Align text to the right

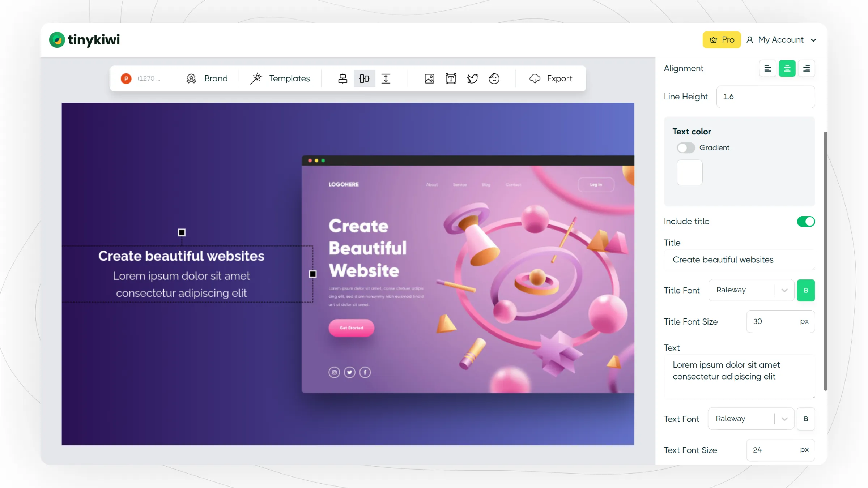pyautogui.click(x=807, y=68)
